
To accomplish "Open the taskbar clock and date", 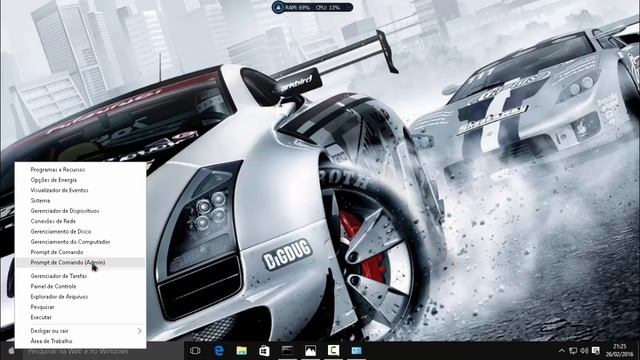I will 620,351.
